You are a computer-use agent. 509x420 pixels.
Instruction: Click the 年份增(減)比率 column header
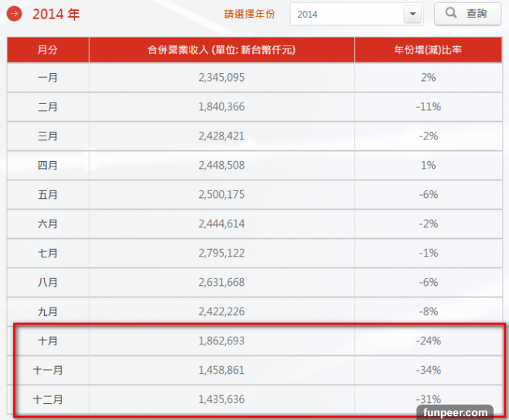click(x=427, y=49)
